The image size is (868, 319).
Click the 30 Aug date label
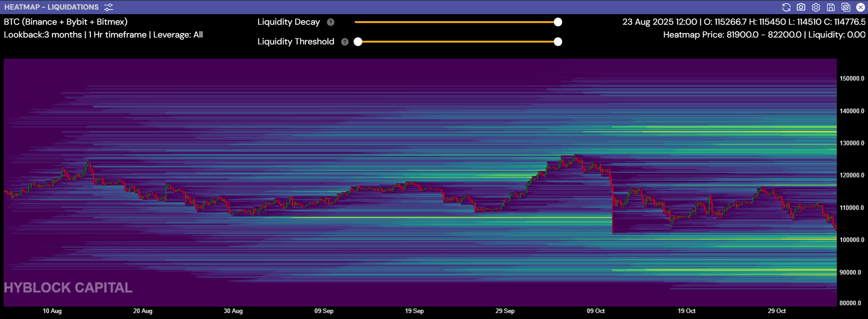(x=233, y=311)
